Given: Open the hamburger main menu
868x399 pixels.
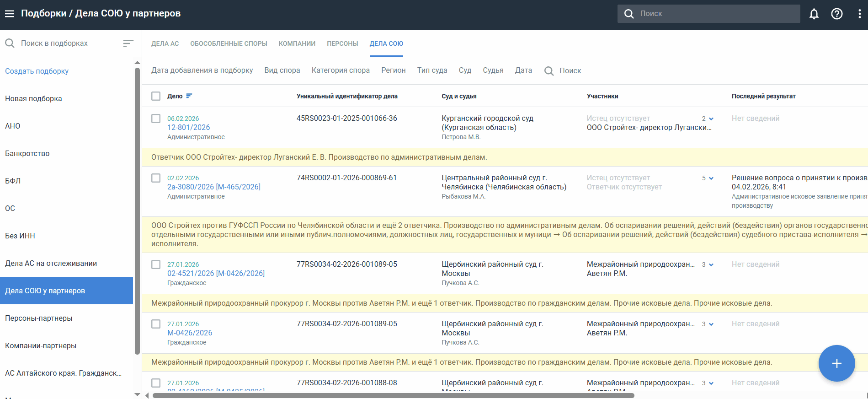Looking at the screenshot, I should (x=10, y=14).
